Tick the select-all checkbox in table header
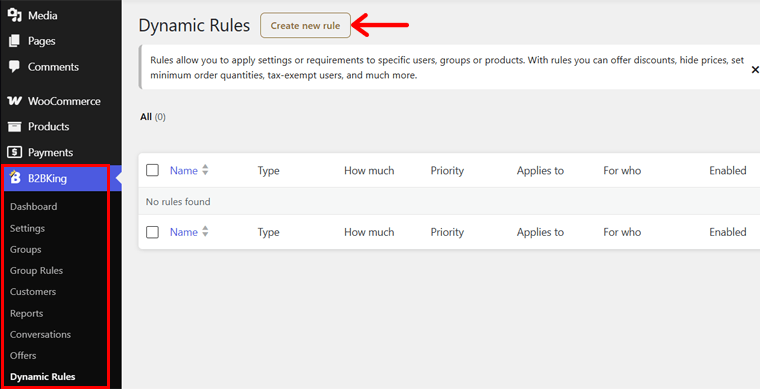 (152, 170)
